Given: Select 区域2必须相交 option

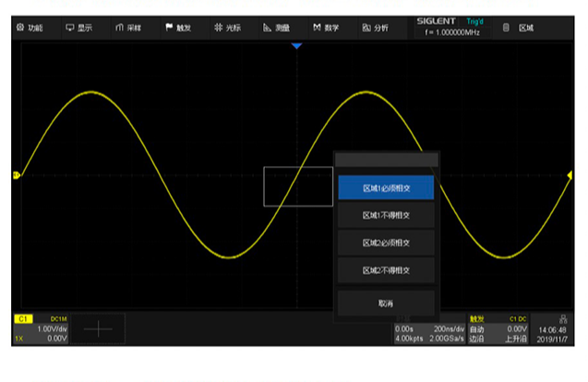Looking at the screenshot, I should pos(385,244).
